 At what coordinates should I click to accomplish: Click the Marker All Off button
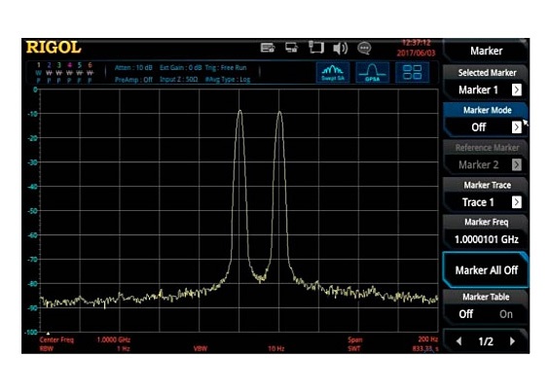click(x=486, y=270)
